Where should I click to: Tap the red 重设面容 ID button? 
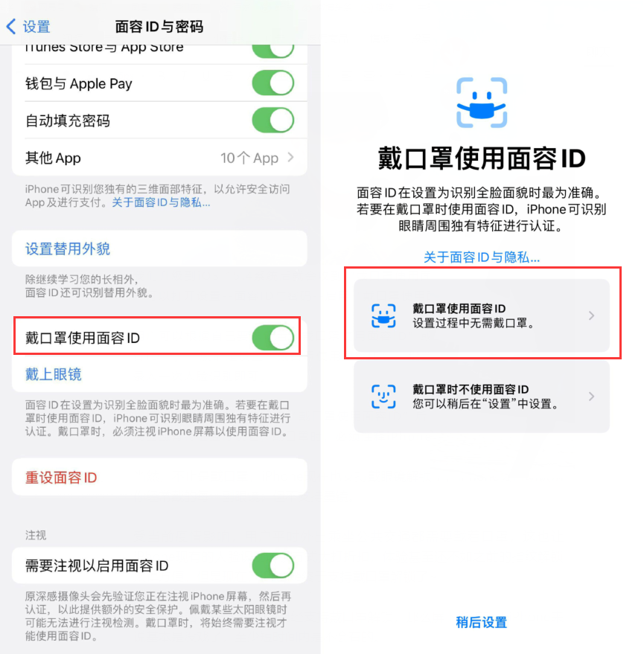click(x=61, y=477)
